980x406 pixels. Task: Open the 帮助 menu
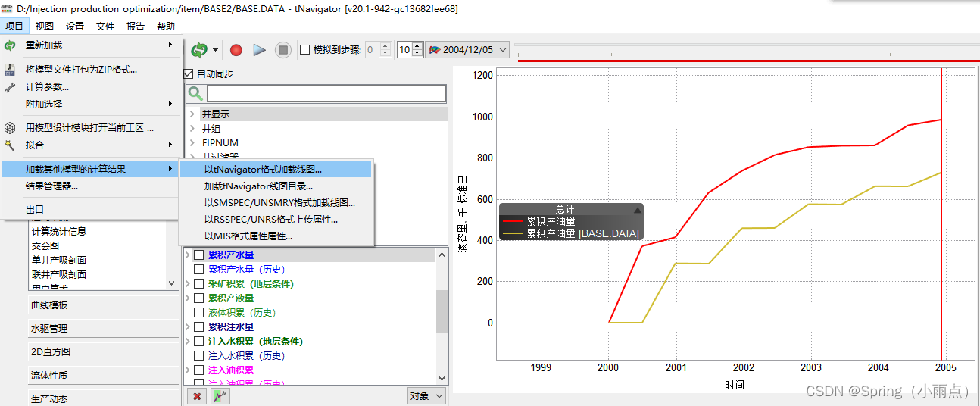point(166,26)
